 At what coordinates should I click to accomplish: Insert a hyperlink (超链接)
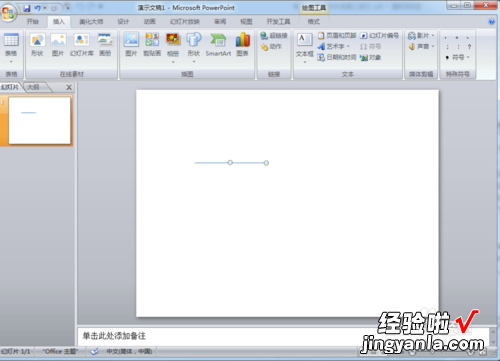click(x=274, y=36)
